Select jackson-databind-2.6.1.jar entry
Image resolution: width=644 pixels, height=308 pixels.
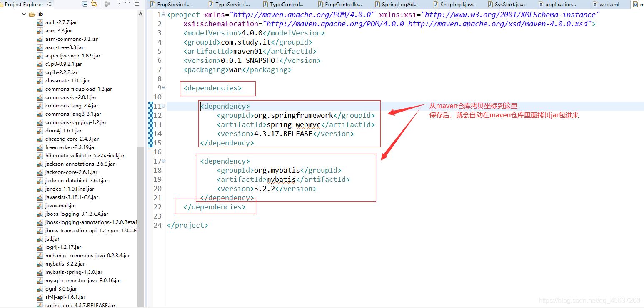click(77, 181)
